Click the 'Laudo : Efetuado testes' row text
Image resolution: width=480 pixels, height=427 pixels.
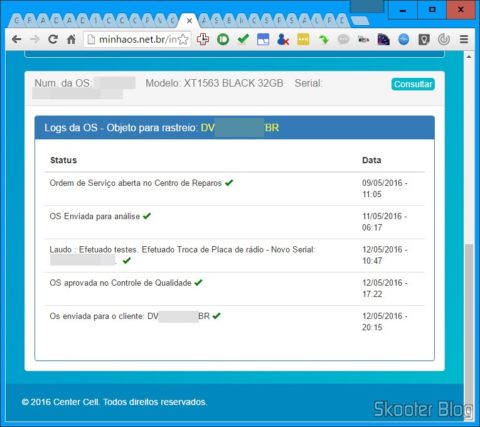tap(182, 250)
